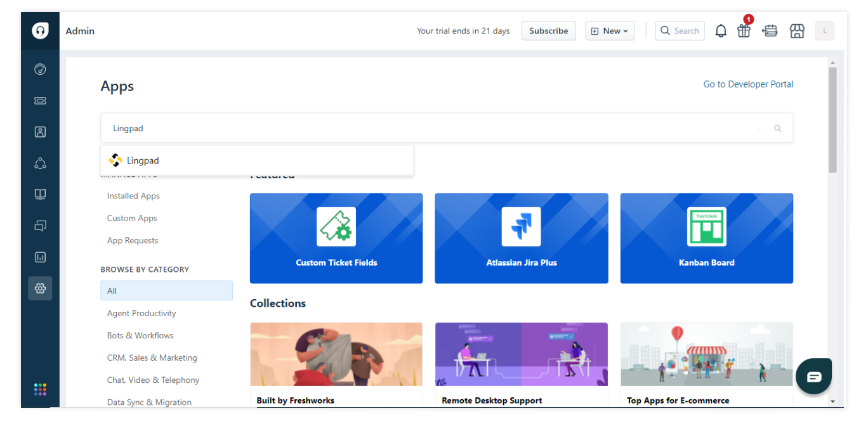This screenshot has width=868, height=424.
Task: Click the Top Apps for E-commerce title
Action: pyautogui.click(x=678, y=401)
